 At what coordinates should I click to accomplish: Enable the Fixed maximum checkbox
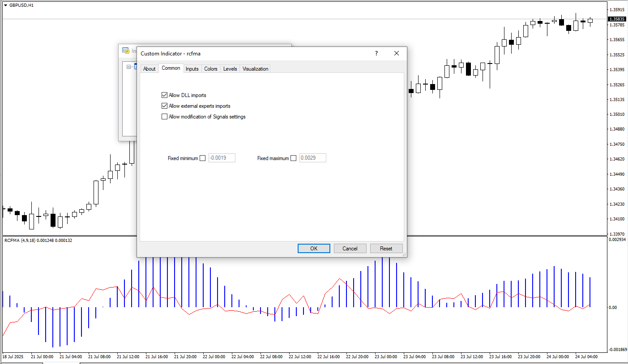[x=294, y=158]
